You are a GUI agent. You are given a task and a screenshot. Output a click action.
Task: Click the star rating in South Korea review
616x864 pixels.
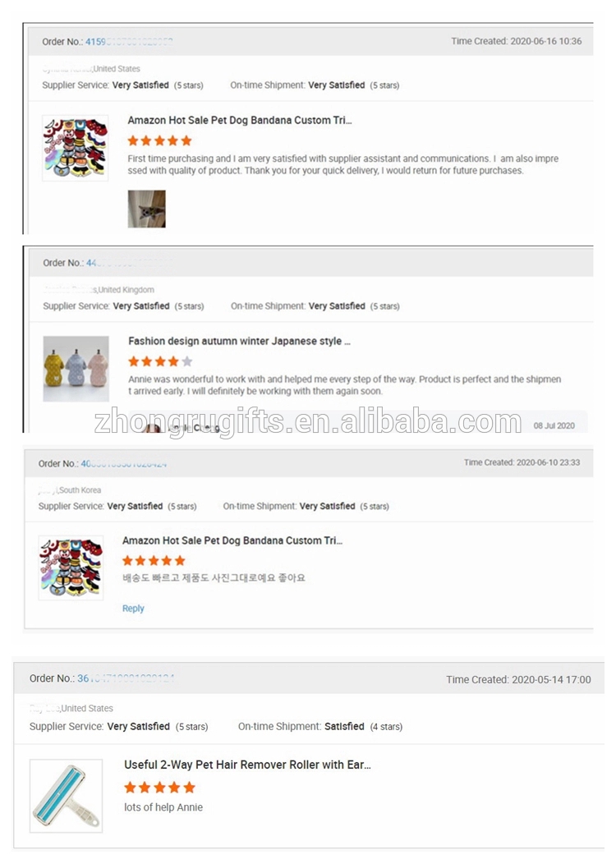click(154, 560)
